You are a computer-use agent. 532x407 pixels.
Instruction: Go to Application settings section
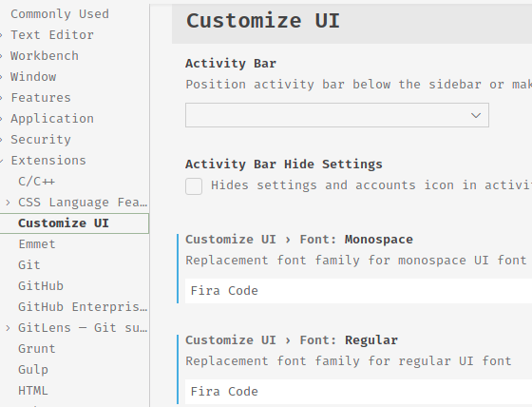point(52,119)
